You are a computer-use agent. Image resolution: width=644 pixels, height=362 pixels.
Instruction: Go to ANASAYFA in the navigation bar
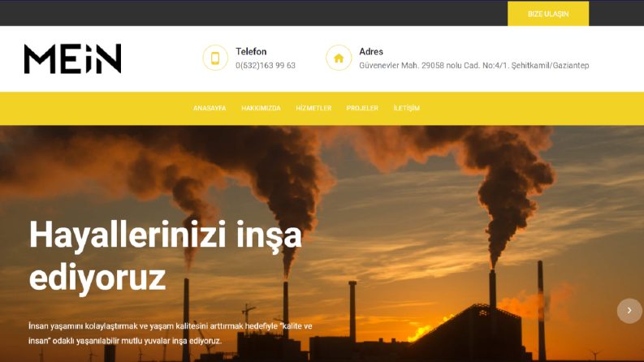(x=210, y=108)
